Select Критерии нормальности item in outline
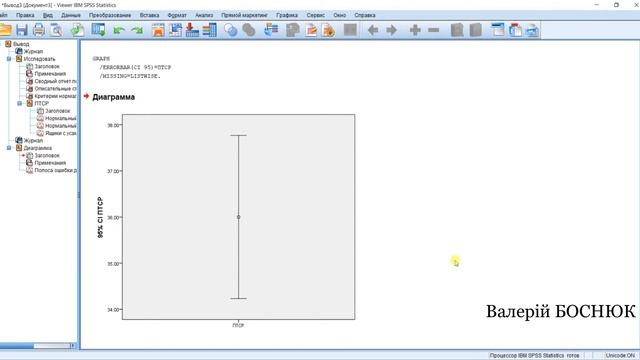640x360 pixels. tap(55, 96)
